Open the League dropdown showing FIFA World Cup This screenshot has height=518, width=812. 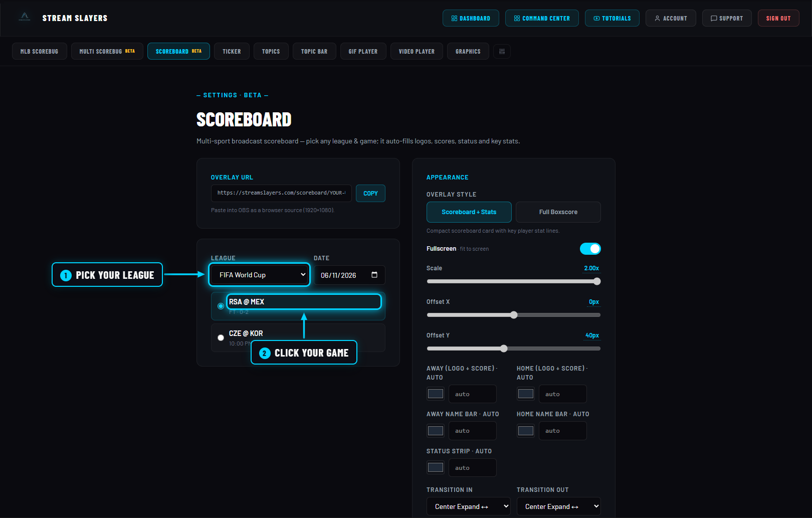(x=260, y=275)
